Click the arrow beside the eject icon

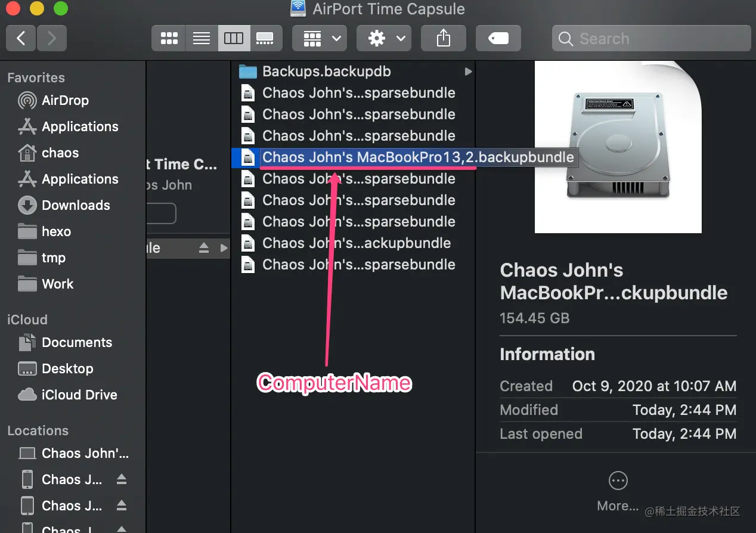[224, 248]
